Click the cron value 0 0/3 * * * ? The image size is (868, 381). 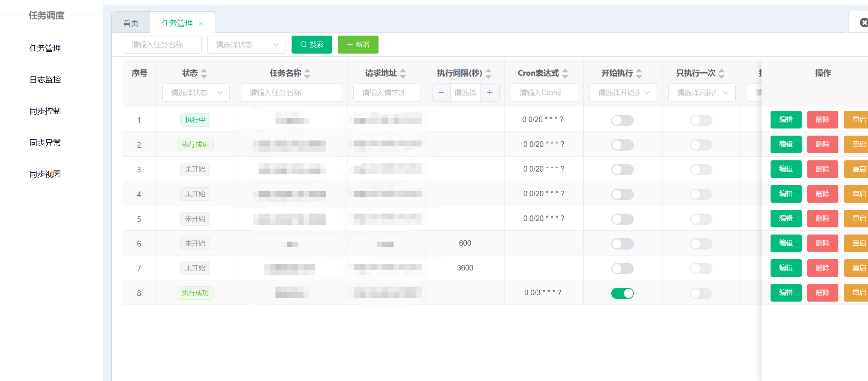pos(543,293)
